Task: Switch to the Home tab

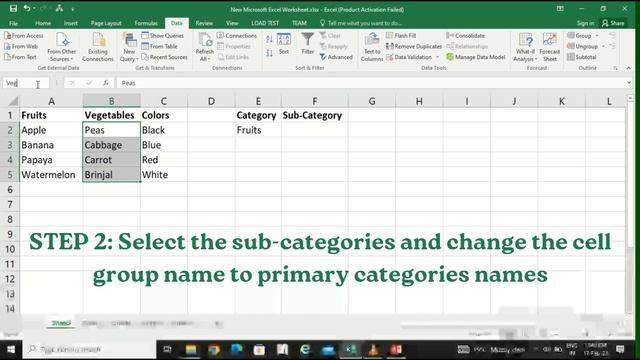Action: (43, 23)
